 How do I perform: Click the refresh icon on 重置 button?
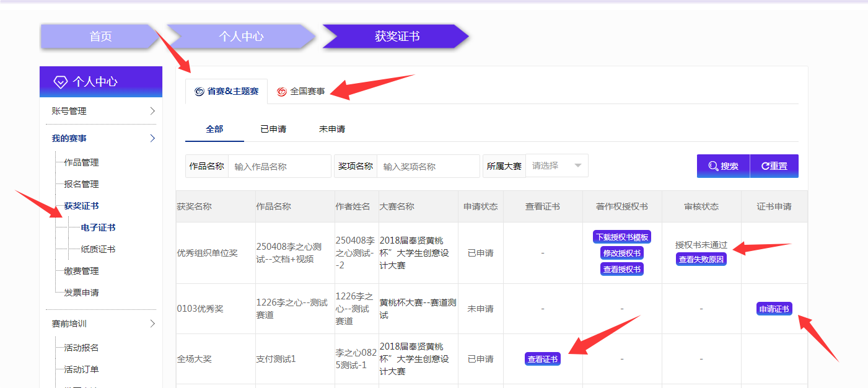pos(765,166)
